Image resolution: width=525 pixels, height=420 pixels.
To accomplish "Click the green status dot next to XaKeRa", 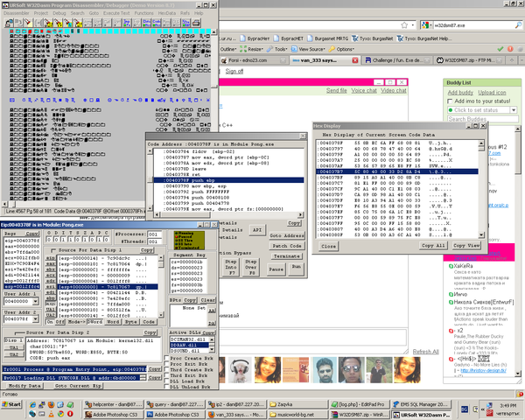I will 451,266.
